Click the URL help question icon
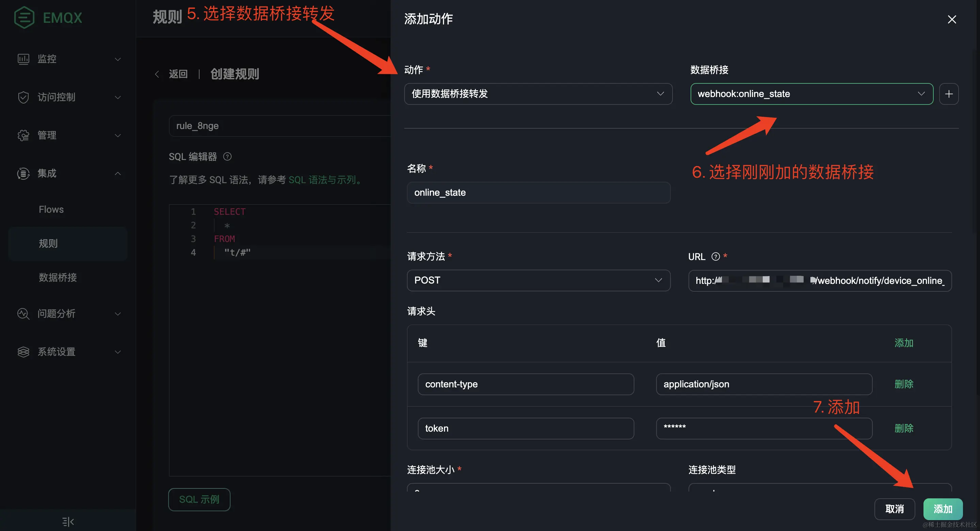Screen dimensions: 980x531 click(x=716, y=257)
